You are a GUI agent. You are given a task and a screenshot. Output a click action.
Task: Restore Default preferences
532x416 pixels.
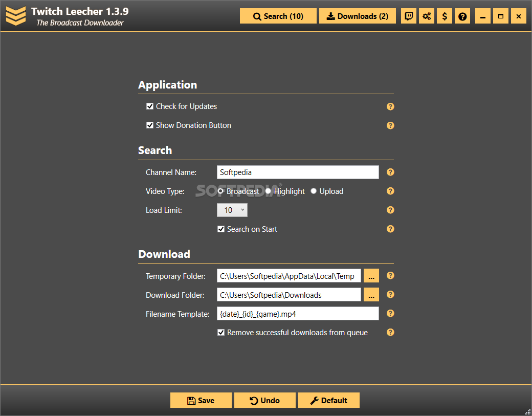point(329,400)
